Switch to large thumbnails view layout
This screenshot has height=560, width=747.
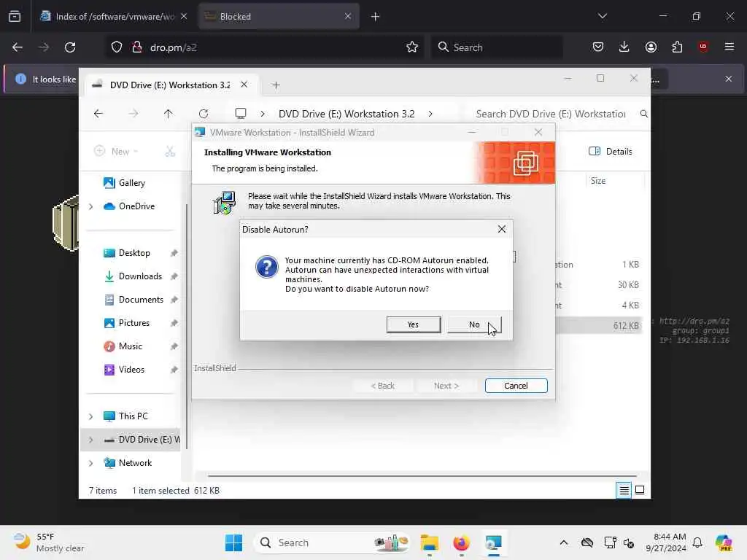(x=640, y=490)
